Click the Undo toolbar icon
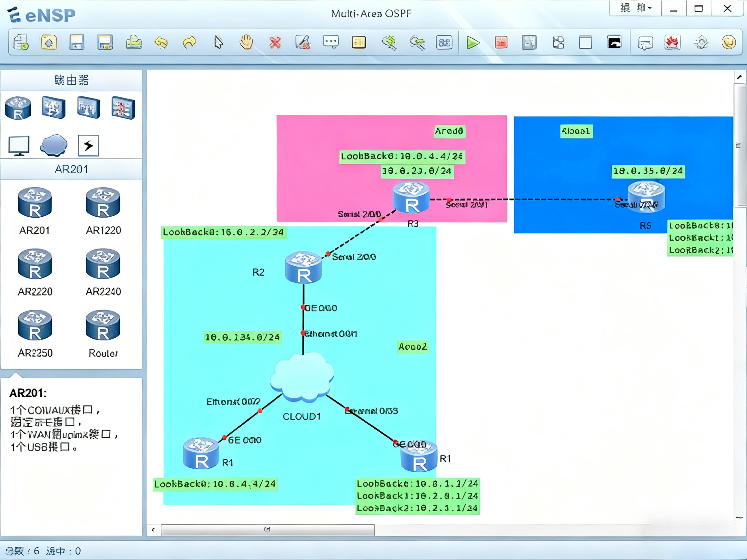This screenshot has height=560, width=747. [x=161, y=42]
